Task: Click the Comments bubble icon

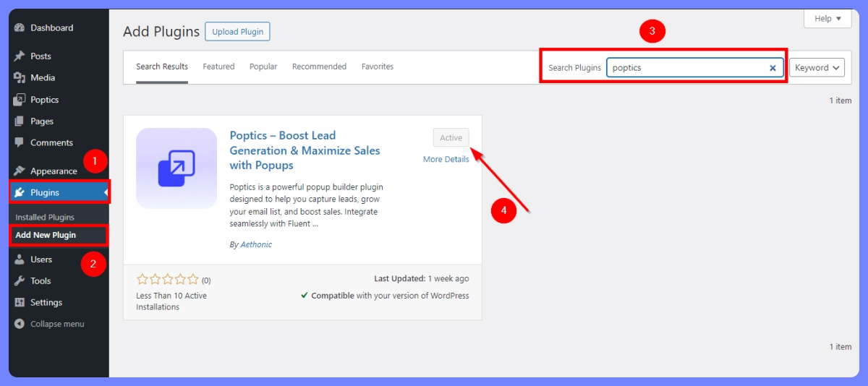Action: (x=20, y=143)
